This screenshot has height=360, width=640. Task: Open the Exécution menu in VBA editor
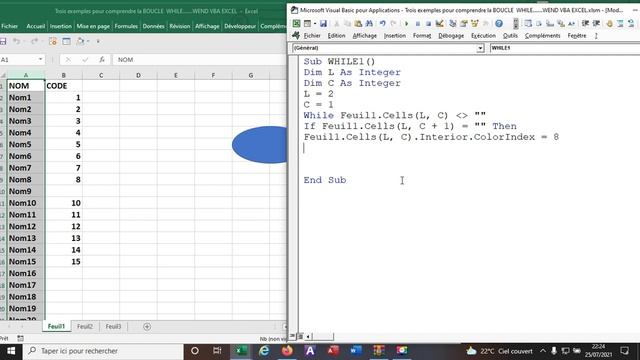[483, 36]
